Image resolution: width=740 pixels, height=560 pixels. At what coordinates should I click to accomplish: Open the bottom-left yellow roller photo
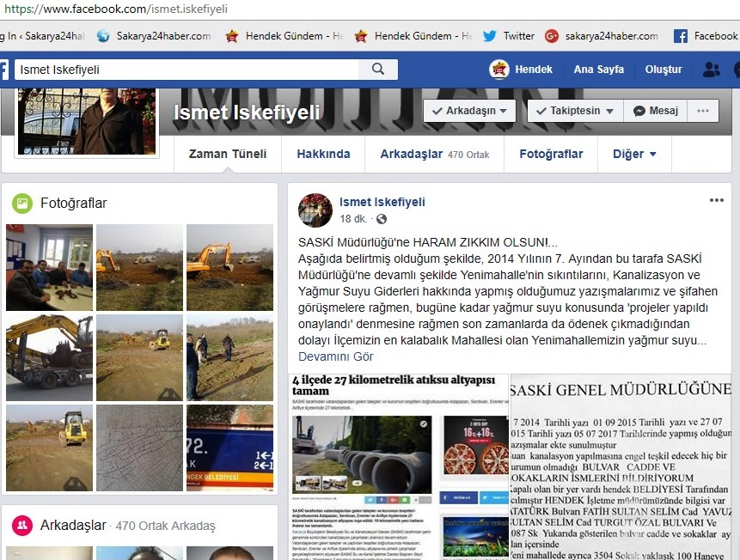pos(50,448)
